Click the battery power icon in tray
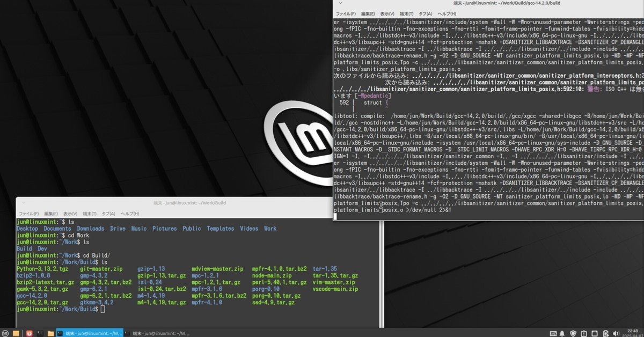Viewport: 644px width, 337px height. (x=606, y=333)
